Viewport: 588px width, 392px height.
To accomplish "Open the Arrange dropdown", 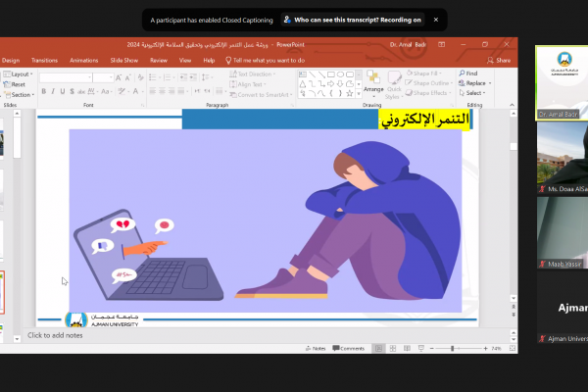I will point(373,84).
